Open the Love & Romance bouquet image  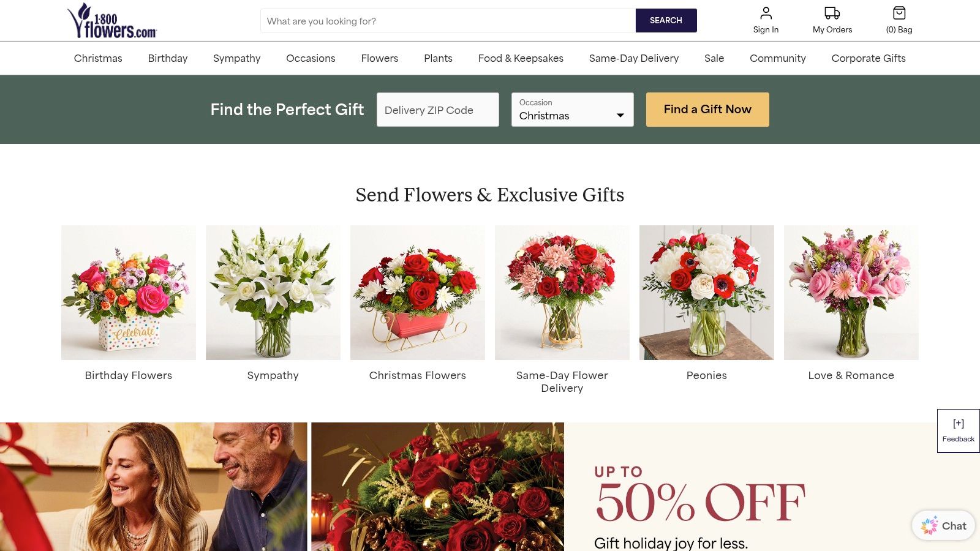click(x=851, y=293)
